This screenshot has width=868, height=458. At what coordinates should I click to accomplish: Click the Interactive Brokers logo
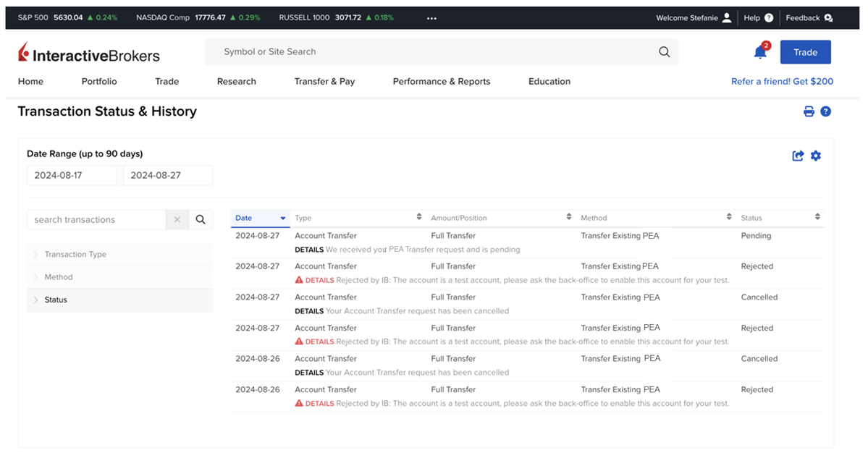(x=88, y=53)
